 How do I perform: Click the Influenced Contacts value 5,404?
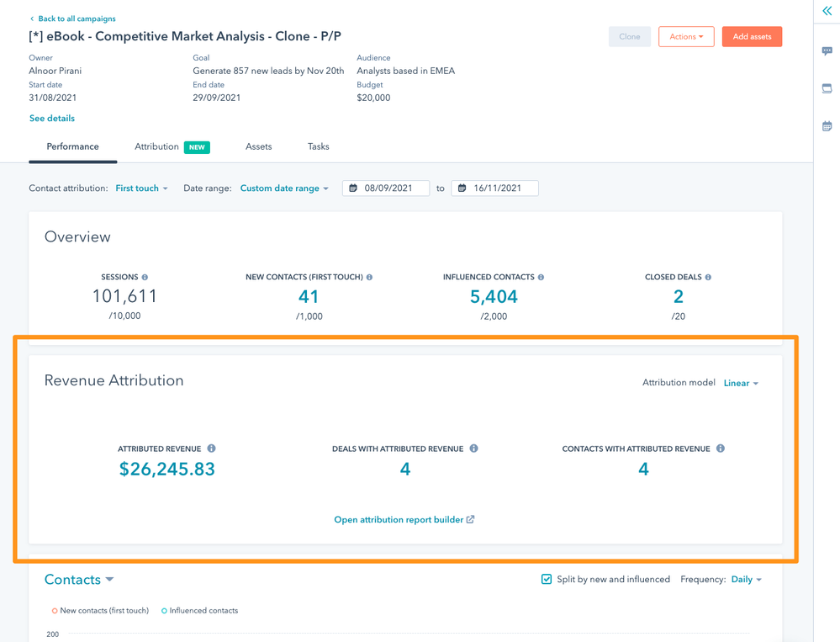pyautogui.click(x=494, y=296)
